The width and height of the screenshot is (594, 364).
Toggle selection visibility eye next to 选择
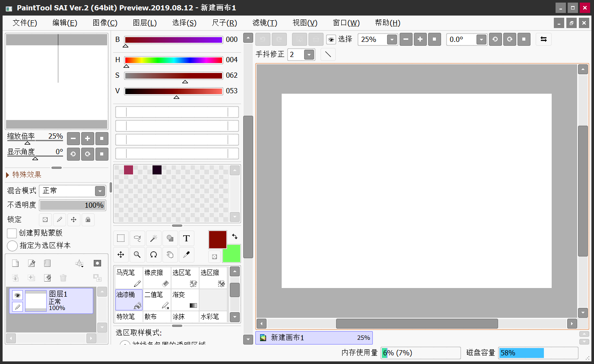click(331, 40)
